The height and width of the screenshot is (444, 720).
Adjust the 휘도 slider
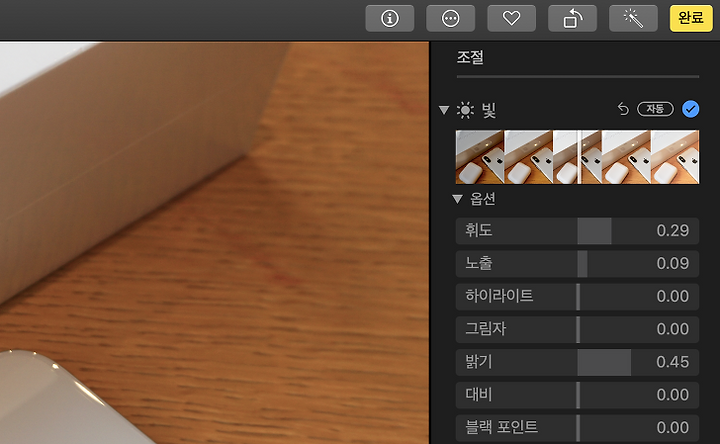pos(577,230)
